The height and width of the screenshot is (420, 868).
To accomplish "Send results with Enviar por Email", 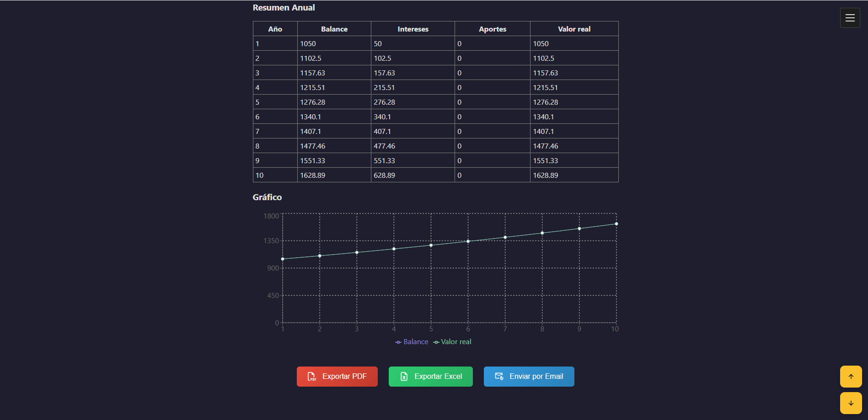I will (x=529, y=377).
